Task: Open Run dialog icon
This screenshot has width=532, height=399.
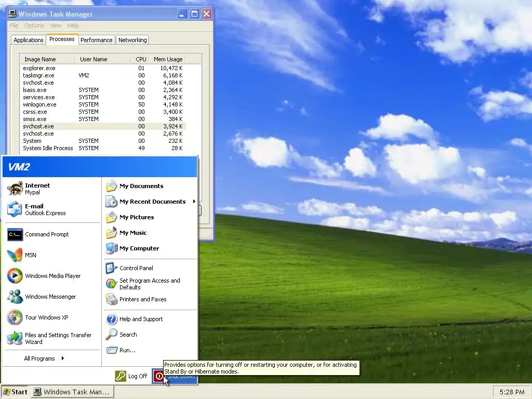Action: click(x=111, y=350)
